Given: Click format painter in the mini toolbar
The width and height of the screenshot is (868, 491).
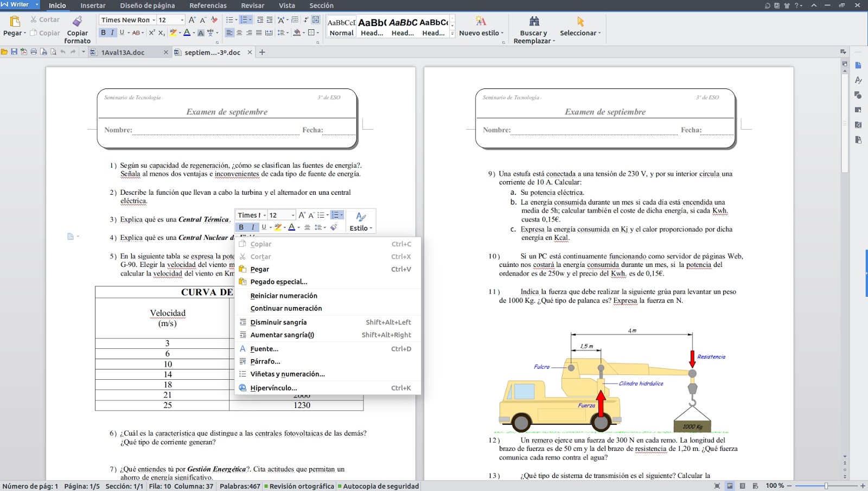Looking at the screenshot, I should pyautogui.click(x=334, y=227).
